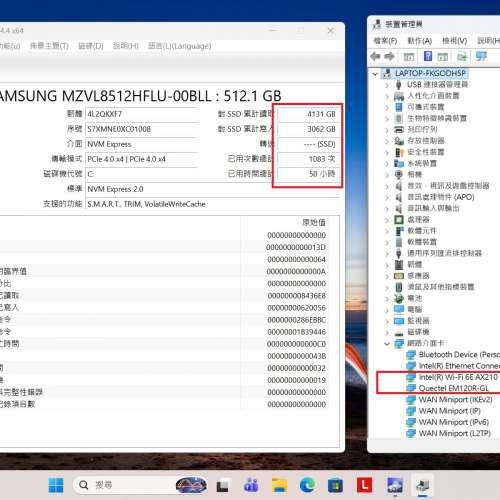The height and width of the screenshot is (500, 500).
Task: Click the console tree pane icon after Forward arrow
Action: (409, 57)
